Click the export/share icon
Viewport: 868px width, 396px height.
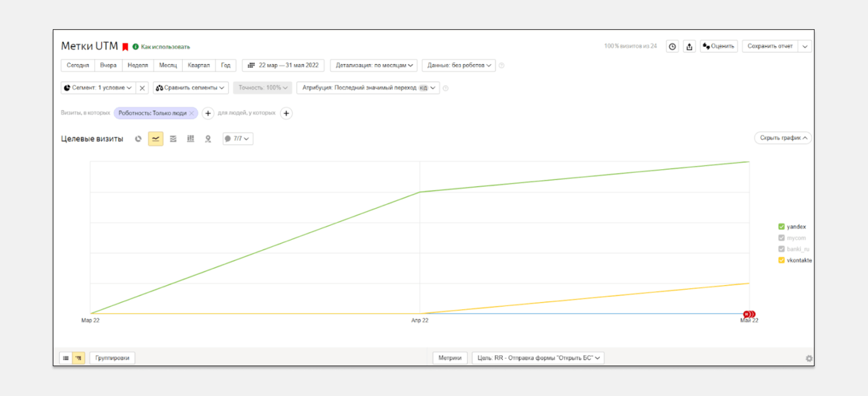click(x=689, y=47)
